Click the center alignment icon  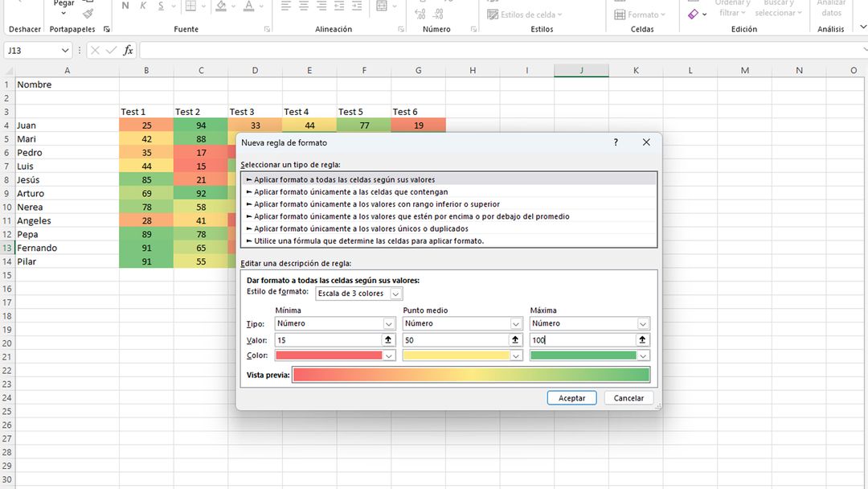point(304,6)
